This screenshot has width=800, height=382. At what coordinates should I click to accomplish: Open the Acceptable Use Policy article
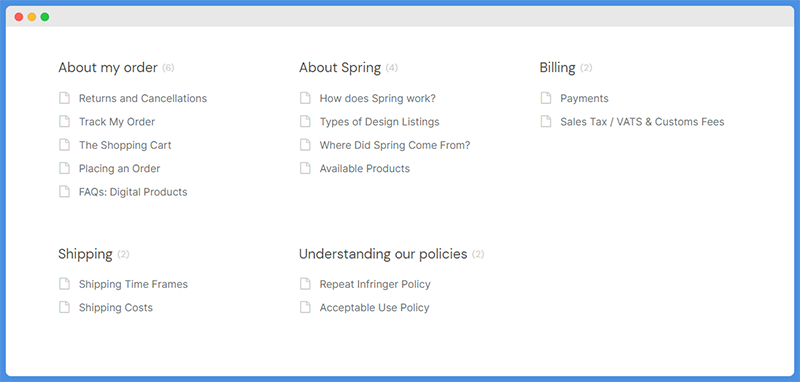(x=374, y=308)
